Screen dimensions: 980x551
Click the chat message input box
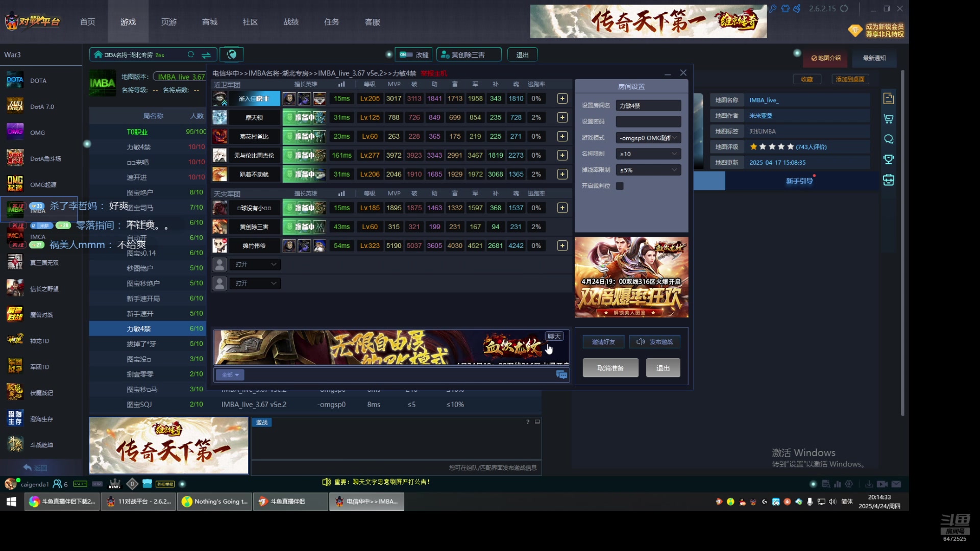pyautogui.click(x=398, y=375)
